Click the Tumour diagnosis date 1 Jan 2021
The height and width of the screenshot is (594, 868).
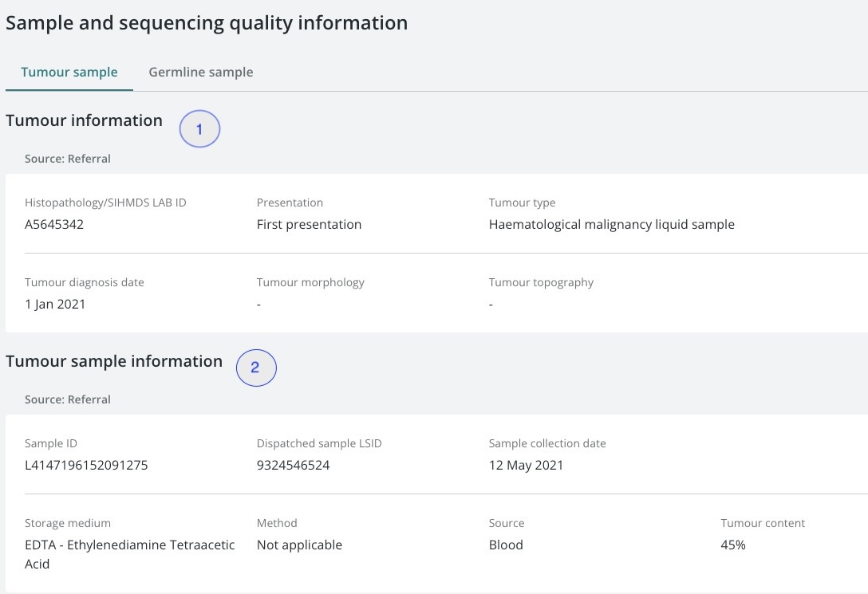55,304
